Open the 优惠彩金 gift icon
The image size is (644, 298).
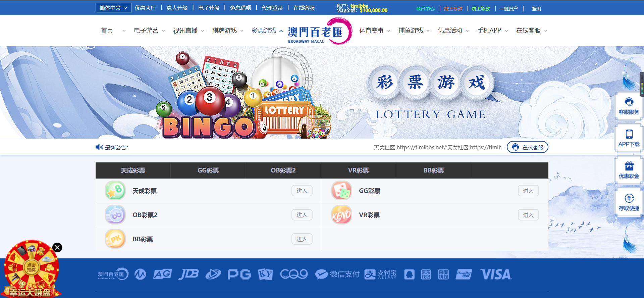coord(629,166)
